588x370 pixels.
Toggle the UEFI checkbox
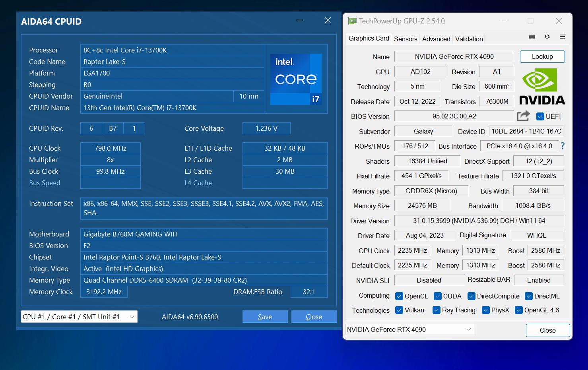point(540,116)
